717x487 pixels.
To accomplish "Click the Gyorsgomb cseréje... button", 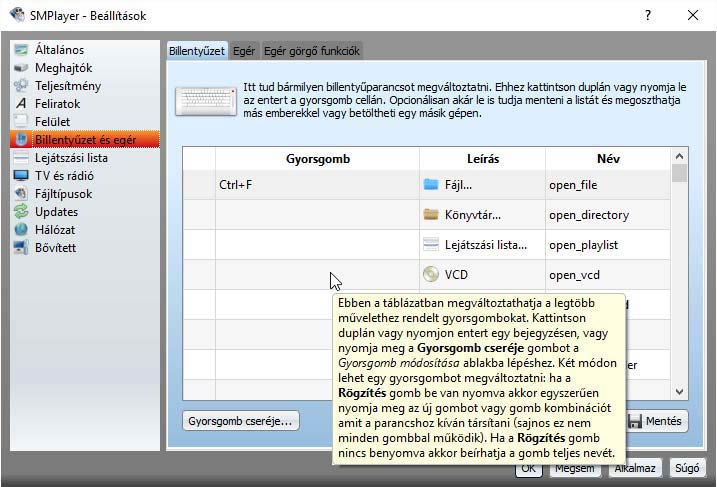I will [241, 421].
